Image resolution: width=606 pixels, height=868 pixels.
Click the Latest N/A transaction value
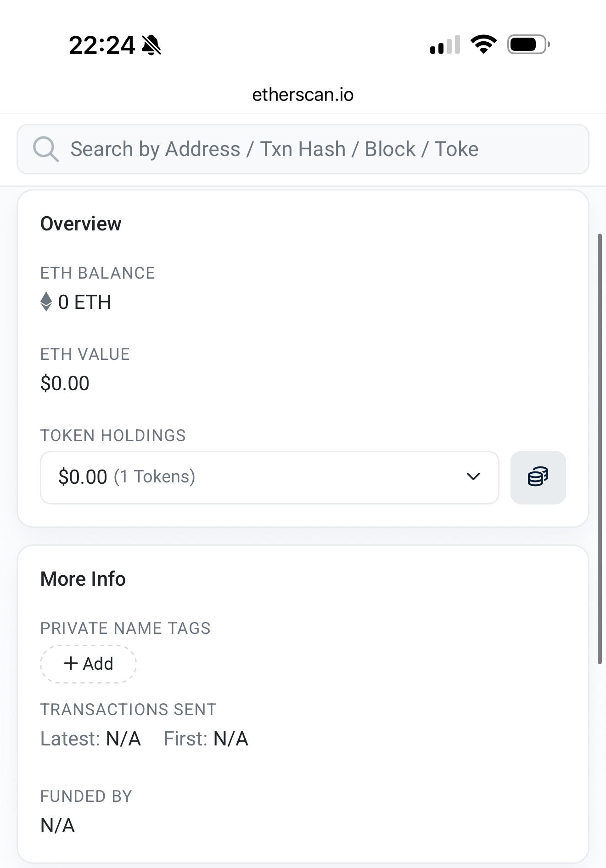[x=123, y=739]
